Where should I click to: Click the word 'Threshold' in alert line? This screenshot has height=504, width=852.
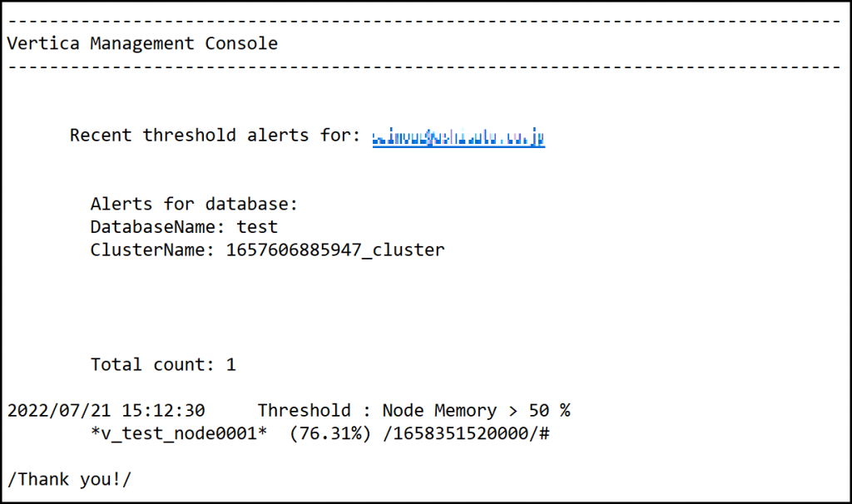pos(304,410)
